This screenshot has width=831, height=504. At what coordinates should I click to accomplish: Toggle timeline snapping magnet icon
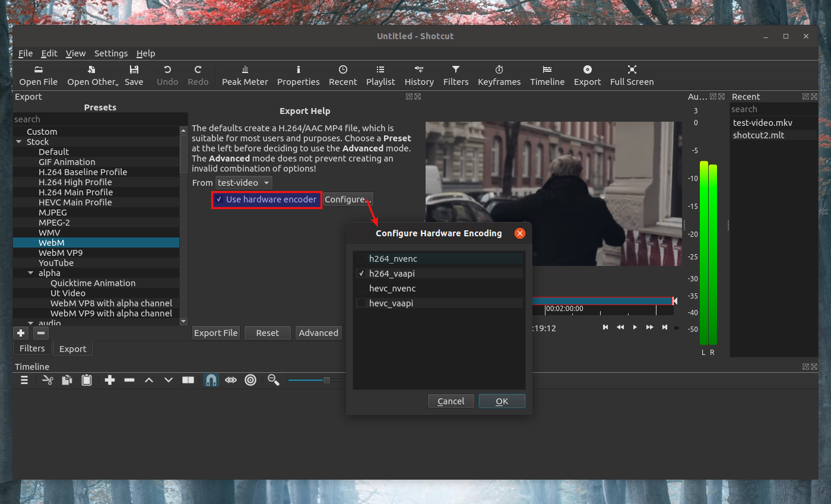click(x=211, y=380)
